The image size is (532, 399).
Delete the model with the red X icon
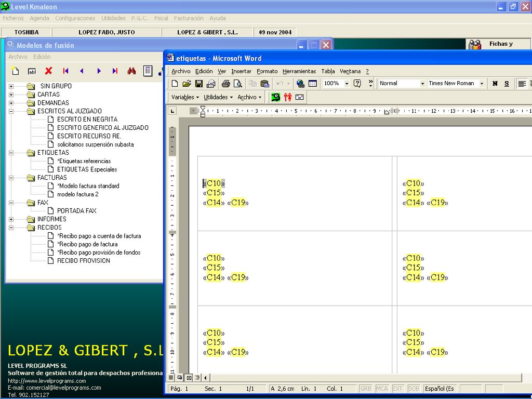tap(48, 71)
